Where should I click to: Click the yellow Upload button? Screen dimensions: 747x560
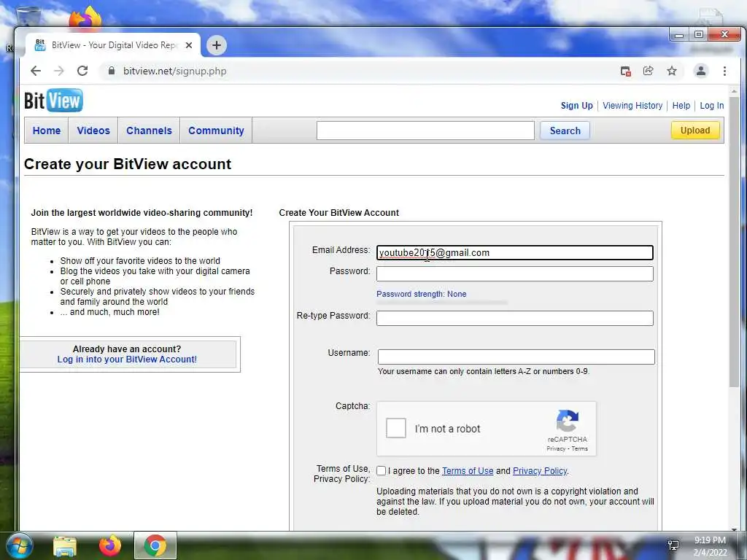pyautogui.click(x=695, y=131)
